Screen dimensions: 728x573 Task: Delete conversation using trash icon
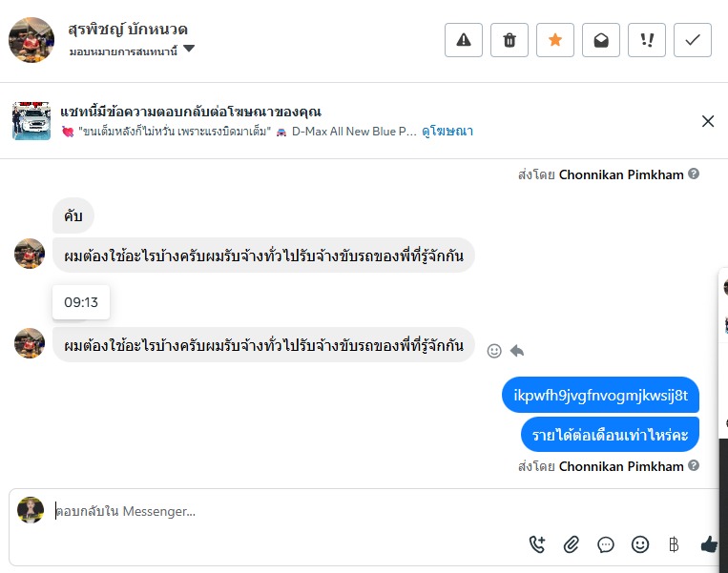[x=510, y=40]
